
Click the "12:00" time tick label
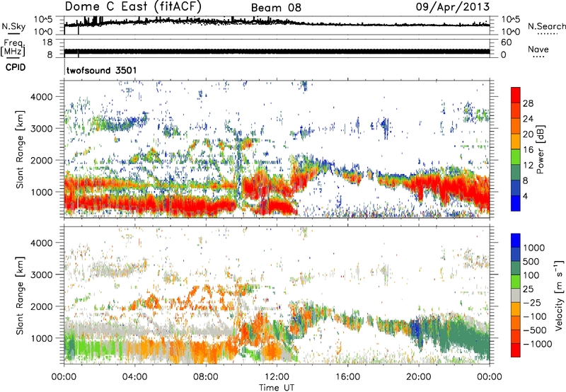[x=277, y=377]
